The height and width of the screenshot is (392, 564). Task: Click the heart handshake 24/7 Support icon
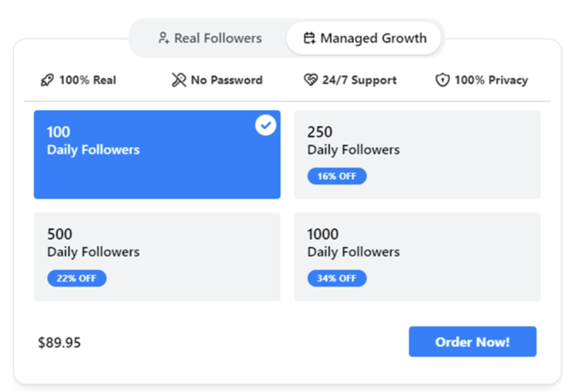pyautogui.click(x=311, y=81)
